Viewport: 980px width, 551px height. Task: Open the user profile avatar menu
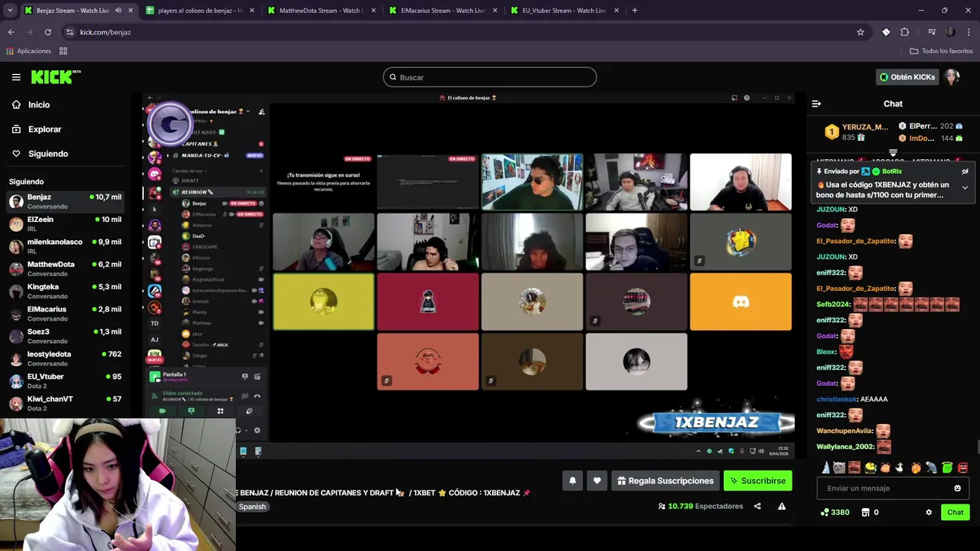pyautogui.click(x=952, y=77)
